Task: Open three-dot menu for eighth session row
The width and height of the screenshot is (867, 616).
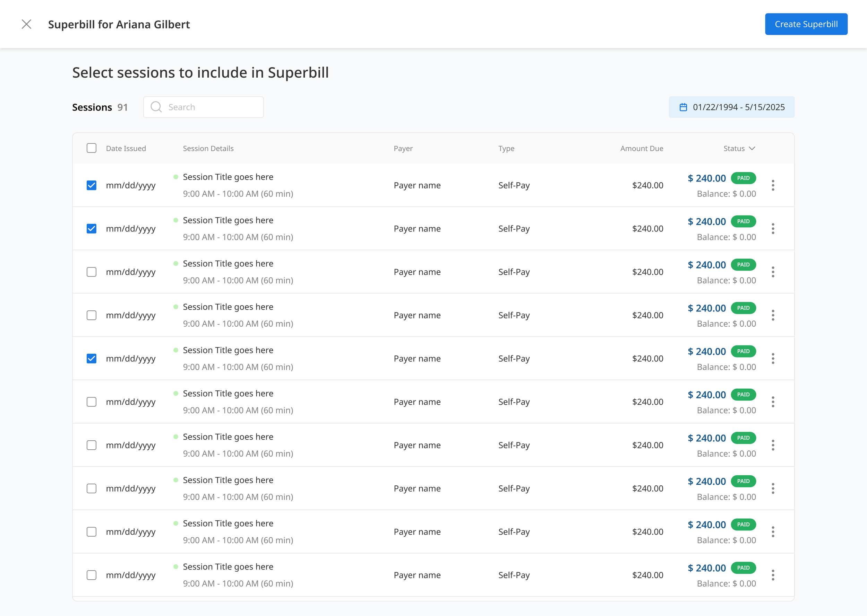Action: pyautogui.click(x=772, y=489)
